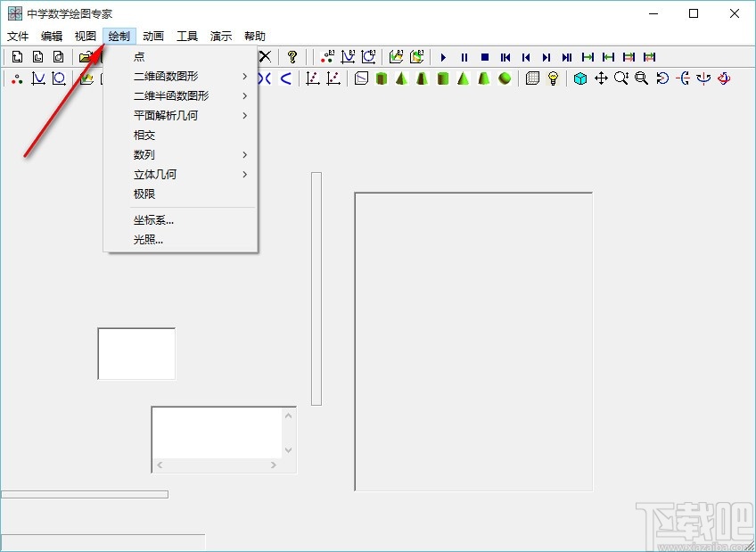
Task: Select 相交 from the open menu
Action: (144, 135)
